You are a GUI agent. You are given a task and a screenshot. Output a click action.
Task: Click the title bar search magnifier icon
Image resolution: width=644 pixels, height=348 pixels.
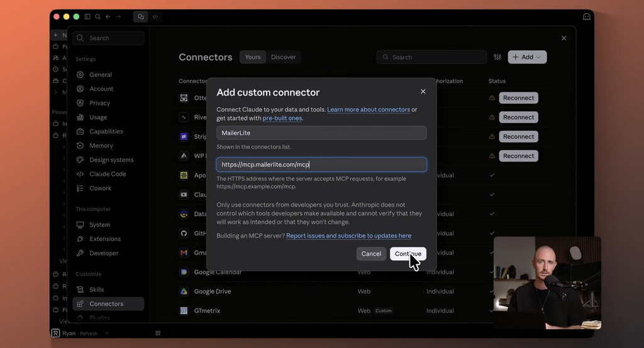tap(97, 17)
